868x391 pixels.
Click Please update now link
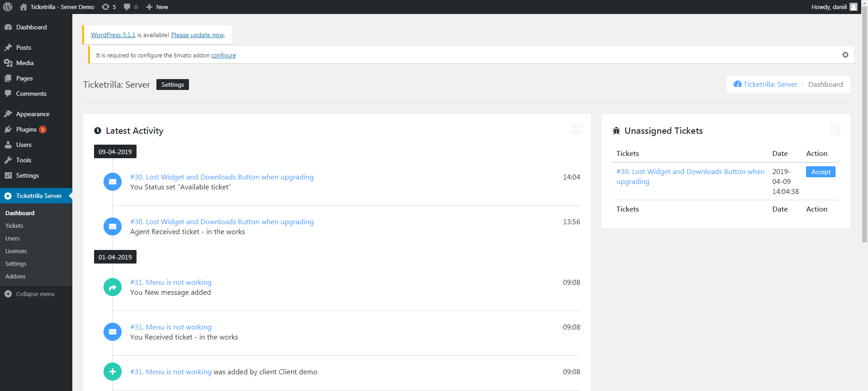(198, 35)
